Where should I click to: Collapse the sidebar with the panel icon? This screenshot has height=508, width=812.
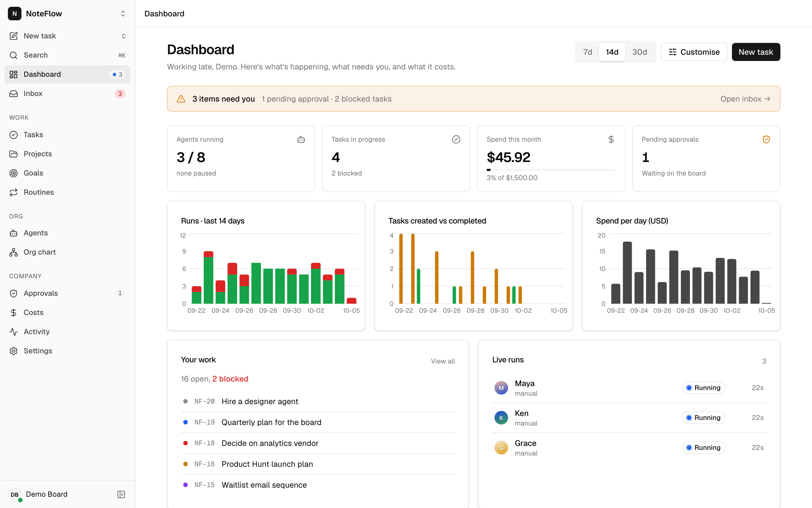pos(121,494)
